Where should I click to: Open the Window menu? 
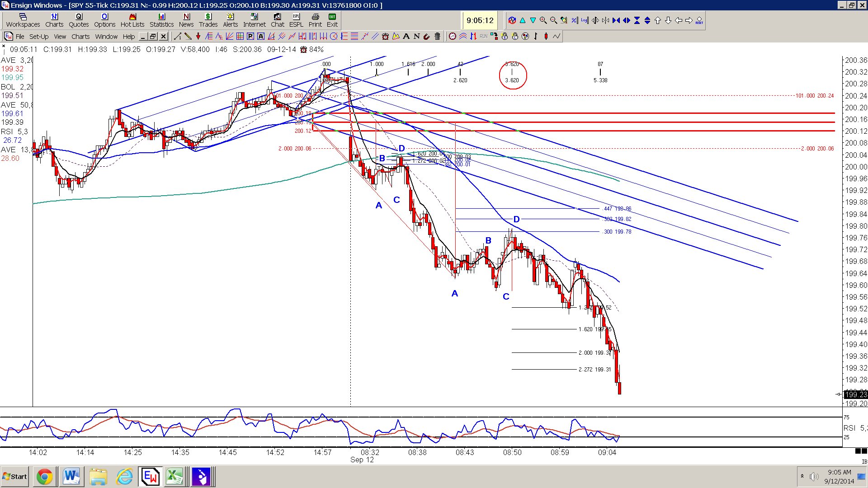106,37
